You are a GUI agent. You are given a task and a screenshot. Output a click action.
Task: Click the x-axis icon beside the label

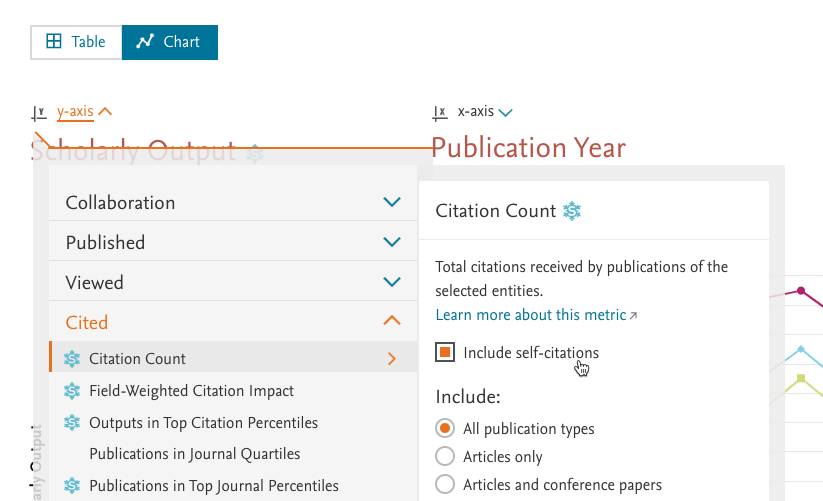[440, 113]
